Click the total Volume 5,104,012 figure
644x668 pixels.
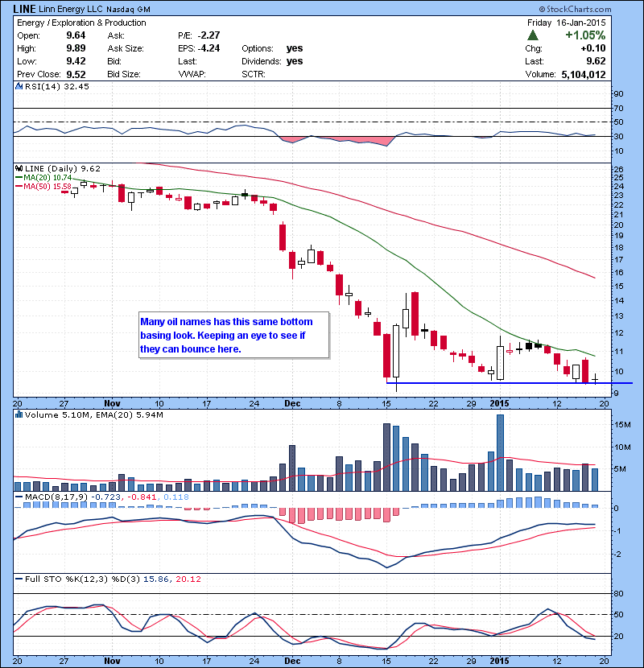584,75
